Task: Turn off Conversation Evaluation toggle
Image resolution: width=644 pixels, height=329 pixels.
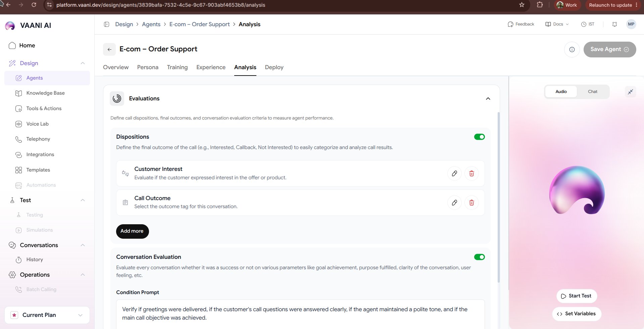Action: coord(479,257)
